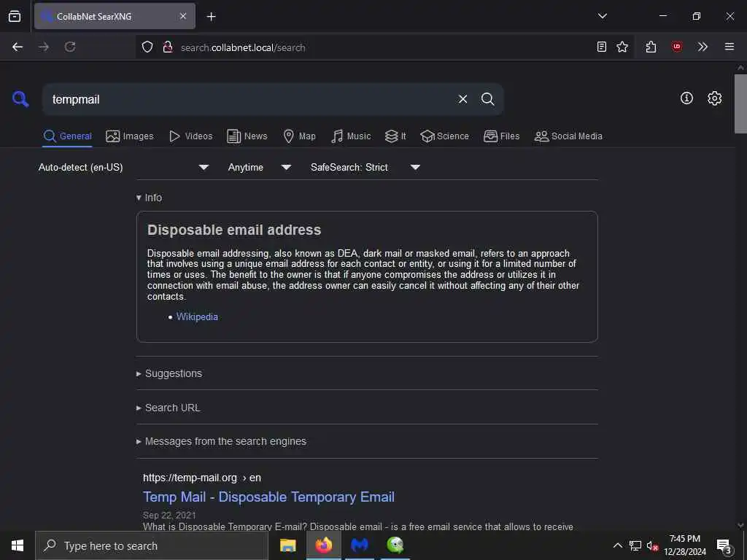This screenshot has width=747, height=560.
Task: Switch to the News category tab
Action: click(x=247, y=136)
